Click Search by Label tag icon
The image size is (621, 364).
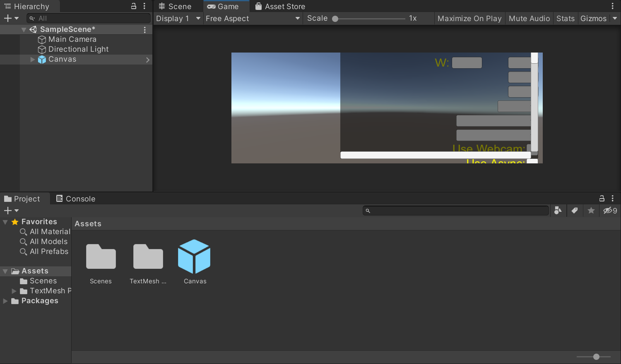click(574, 211)
